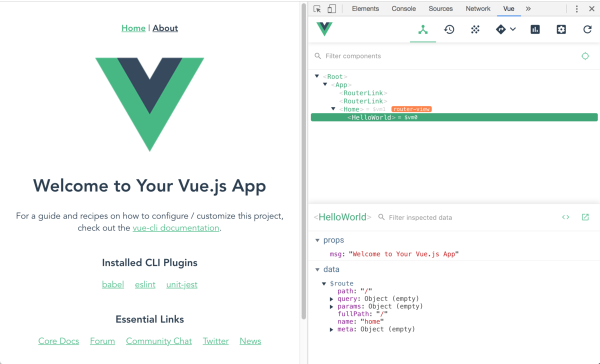The width and height of the screenshot is (600, 364).
Task: Click the Essential Links heading
Action: point(150,319)
